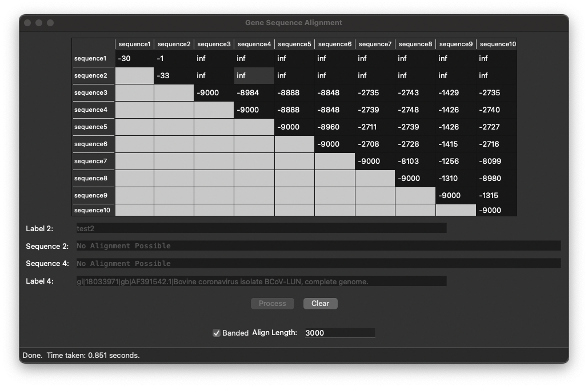Click the -9000 cell in sequence10 row
588x387 pixels.
[x=497, y=210]
